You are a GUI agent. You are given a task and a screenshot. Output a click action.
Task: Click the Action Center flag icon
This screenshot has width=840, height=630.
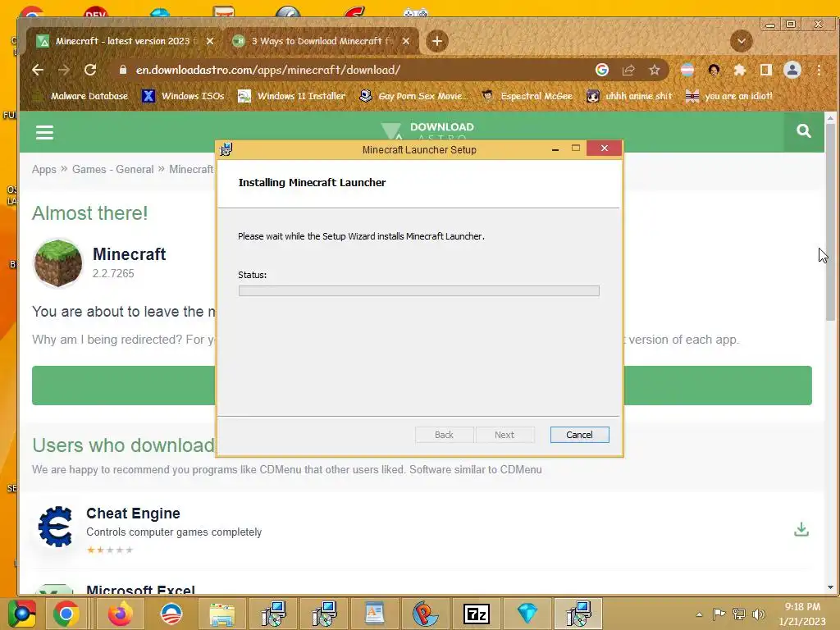(719, 614)
